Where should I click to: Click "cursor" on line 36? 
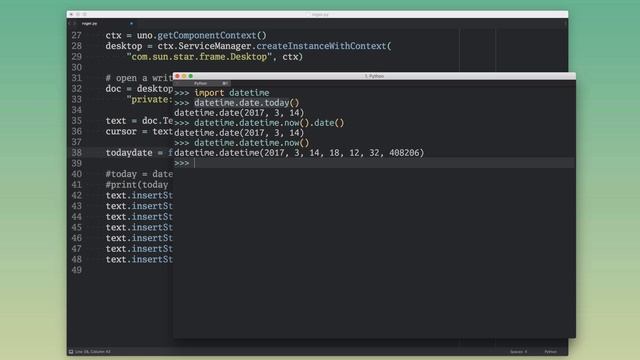pos(121,131)
